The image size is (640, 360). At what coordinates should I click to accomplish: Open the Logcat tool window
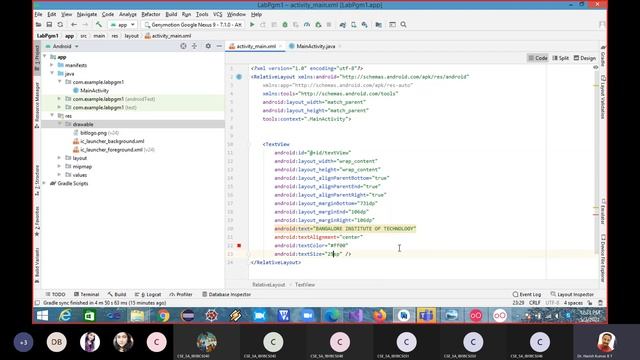(148, 294)
